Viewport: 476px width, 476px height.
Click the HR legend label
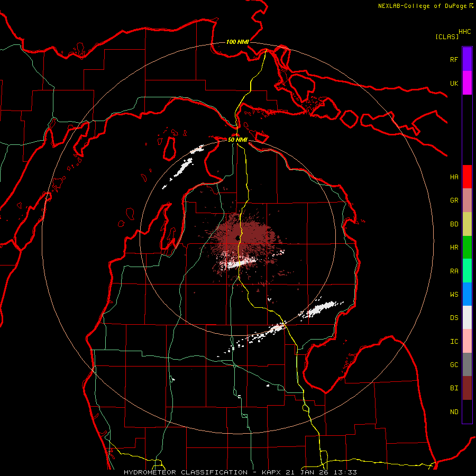point(454,248)
